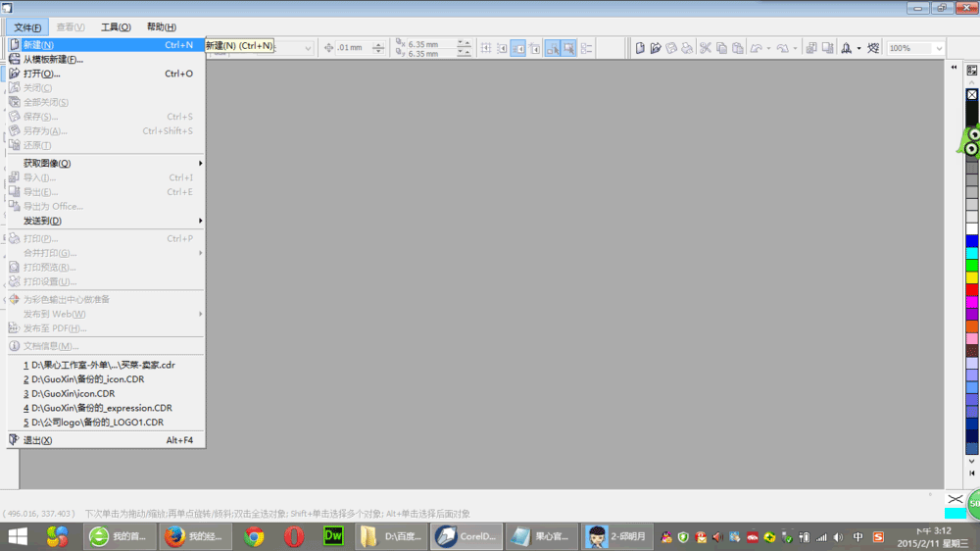Choose 退出(X) to exit the application
Screen dimensions: 980x551
click(x=106, y=440)
